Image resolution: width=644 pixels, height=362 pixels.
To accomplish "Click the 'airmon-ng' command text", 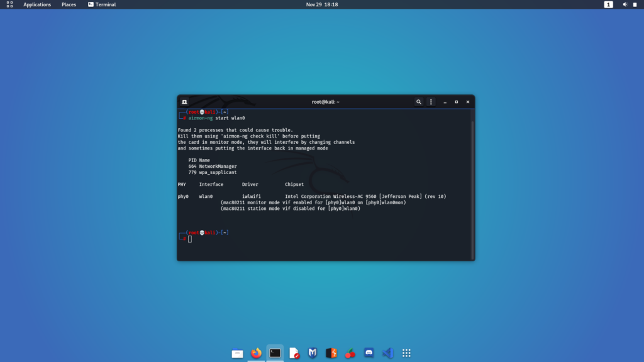I will point(201,118).
